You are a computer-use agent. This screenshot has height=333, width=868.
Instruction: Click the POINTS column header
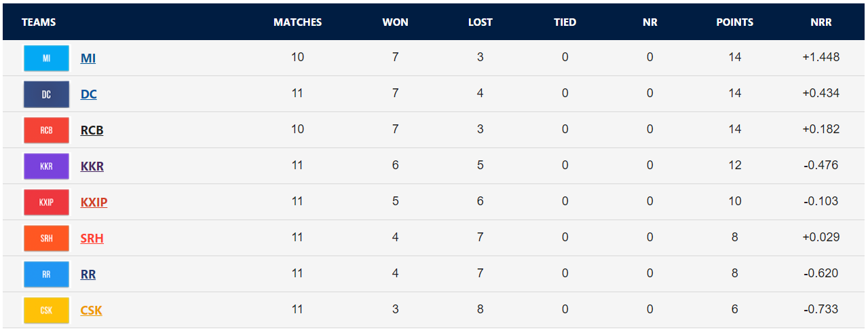pyautogui.click(x=735, y=22)
